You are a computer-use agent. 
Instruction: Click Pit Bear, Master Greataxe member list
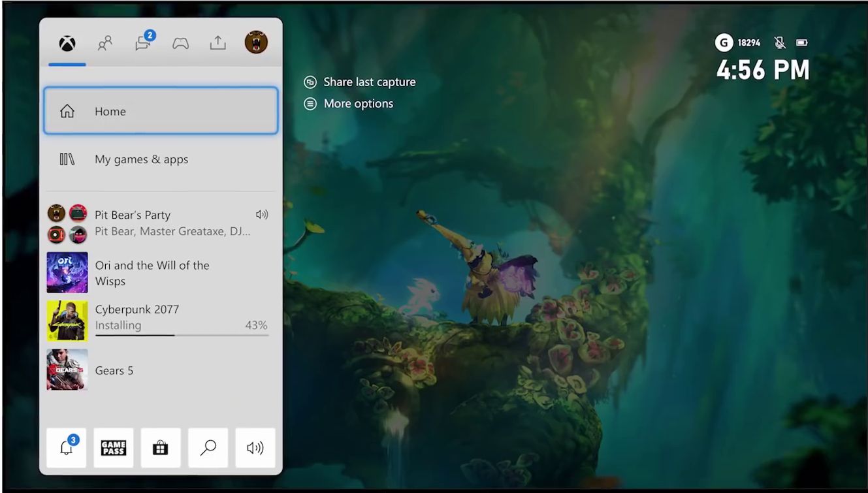click(172, 231)
